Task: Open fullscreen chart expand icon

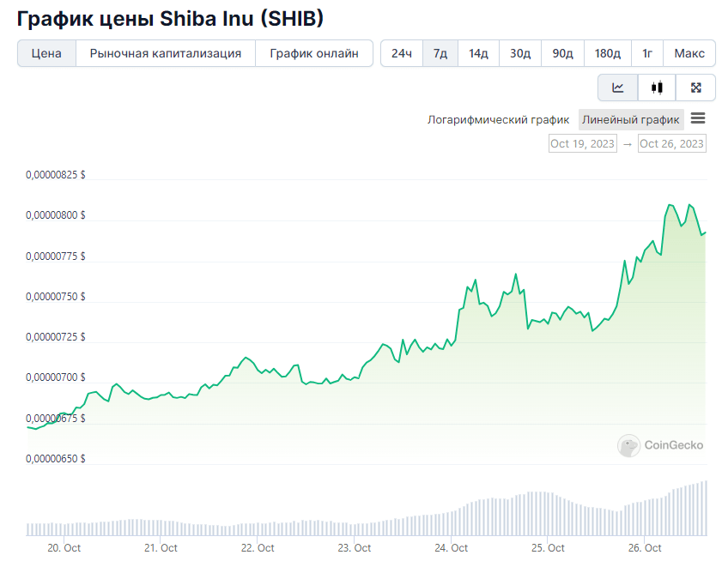Action: [695, 87]
